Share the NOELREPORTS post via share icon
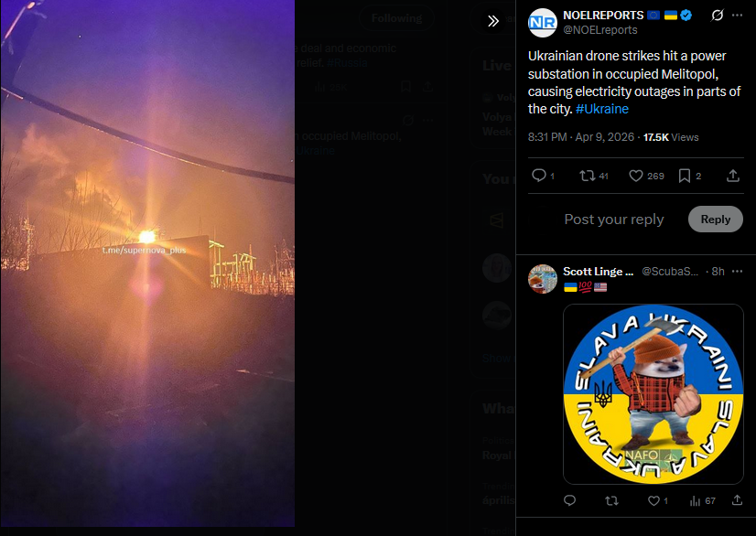The width and height of the screenshot is (756, 536). coord(733,176)
